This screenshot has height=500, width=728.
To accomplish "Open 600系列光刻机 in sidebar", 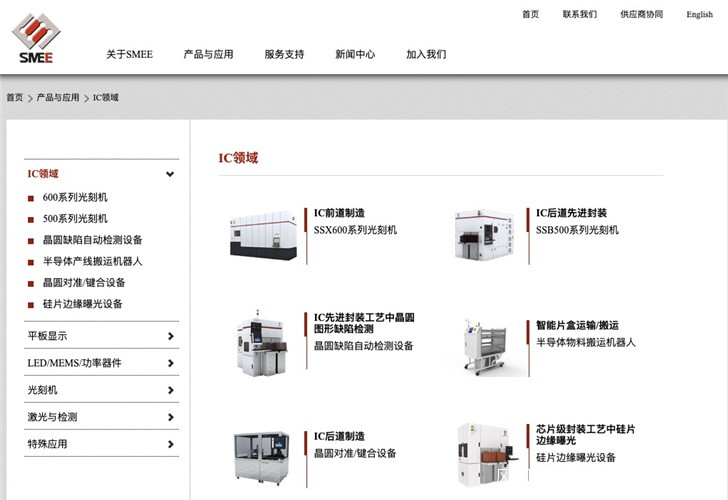I will tap(75, 197).
